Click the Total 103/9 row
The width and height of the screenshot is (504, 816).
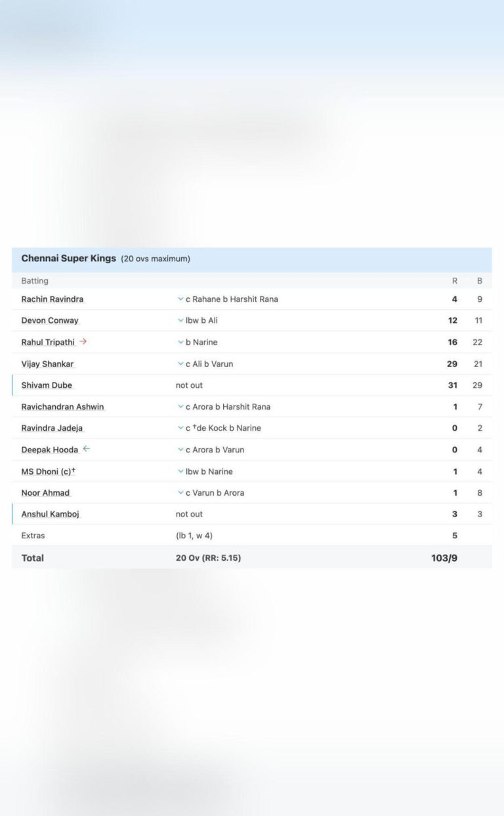(252, 557)
